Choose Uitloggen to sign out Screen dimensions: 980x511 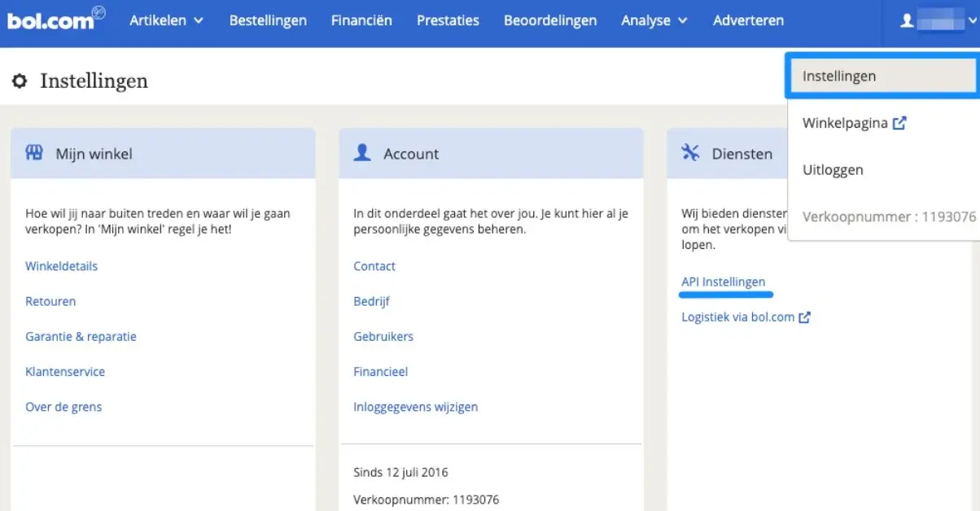tap(833, 170)
